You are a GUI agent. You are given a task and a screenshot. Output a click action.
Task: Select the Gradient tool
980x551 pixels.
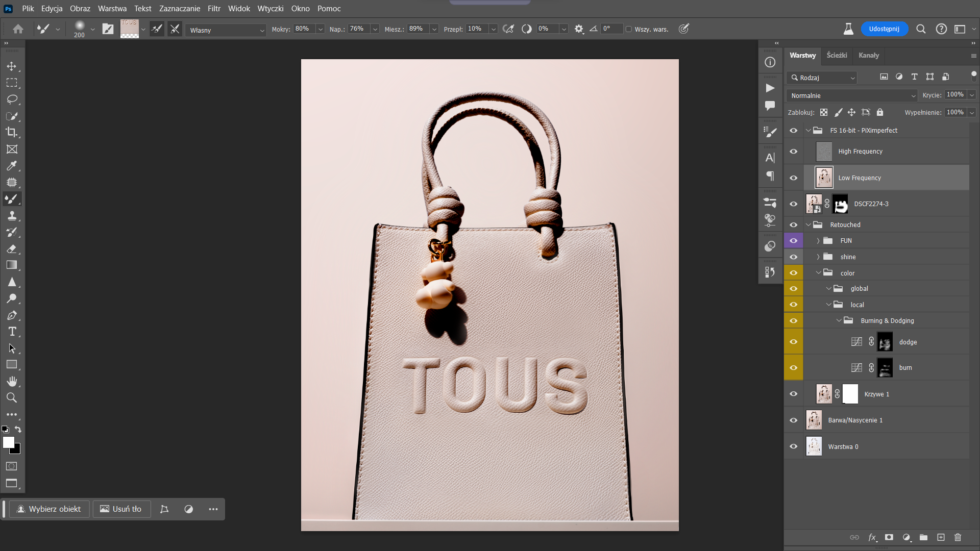click(12, 265)
